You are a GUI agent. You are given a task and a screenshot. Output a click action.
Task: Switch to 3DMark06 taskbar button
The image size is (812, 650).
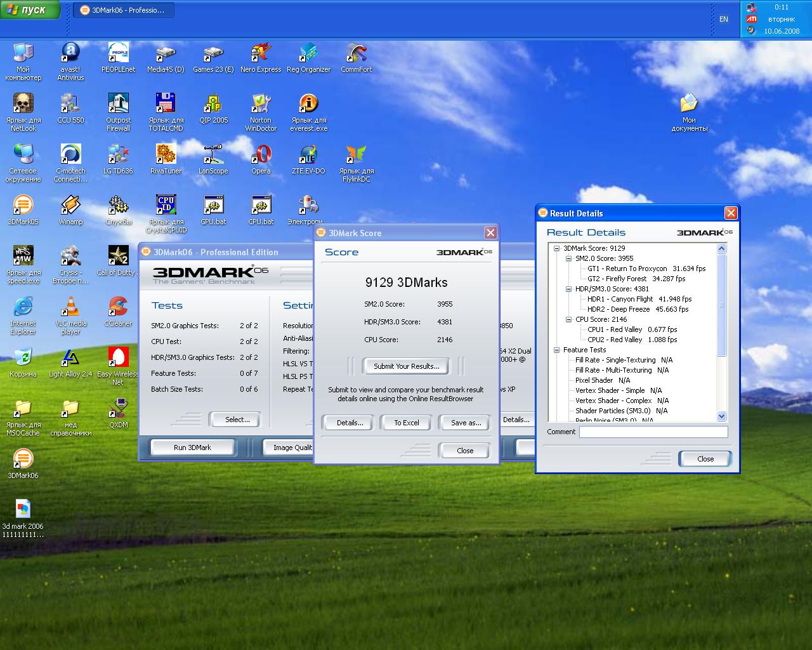[123, 10]
